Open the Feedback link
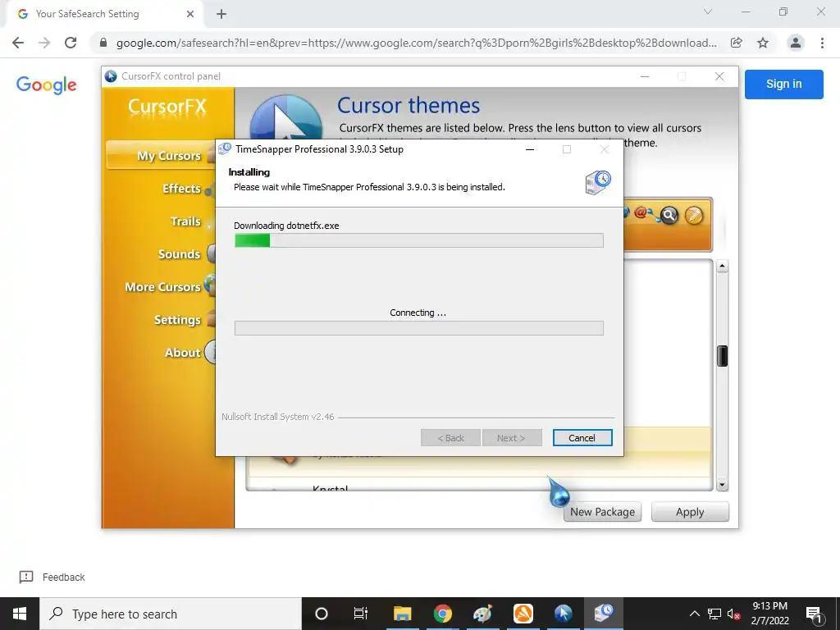Screen dimensions: 840x630 (52, 577)
